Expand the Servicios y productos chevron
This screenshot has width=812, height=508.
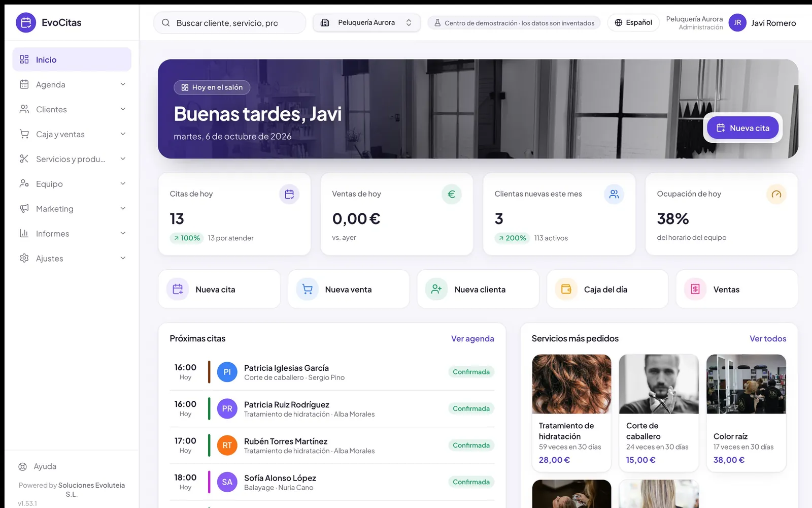[123, 159]
